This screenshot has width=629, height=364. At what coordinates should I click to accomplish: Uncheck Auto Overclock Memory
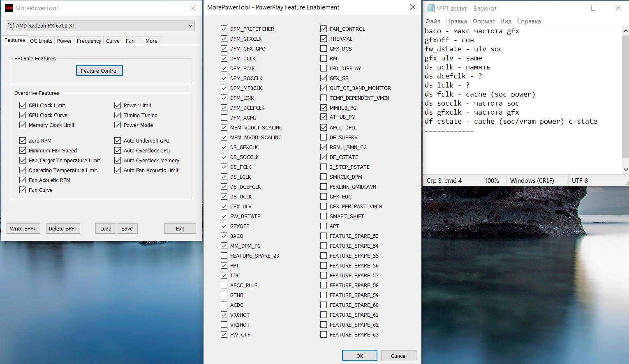(118, 160)
